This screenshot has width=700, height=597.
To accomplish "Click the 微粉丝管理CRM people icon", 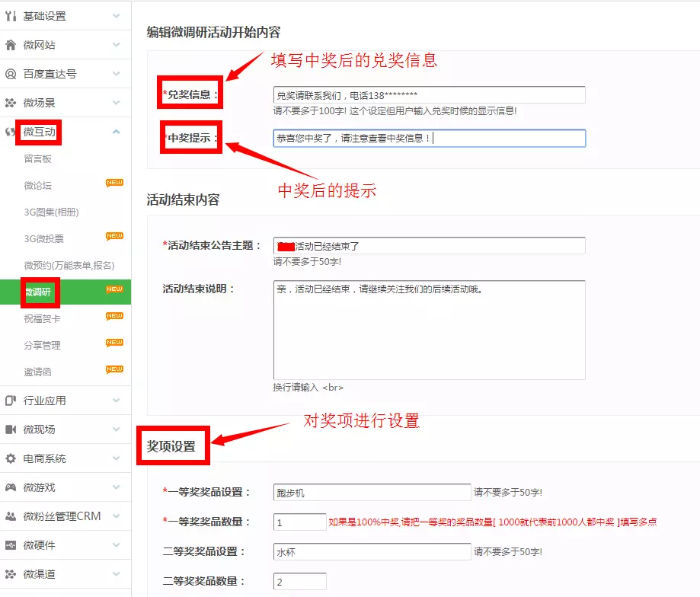I will pos(11,516).
